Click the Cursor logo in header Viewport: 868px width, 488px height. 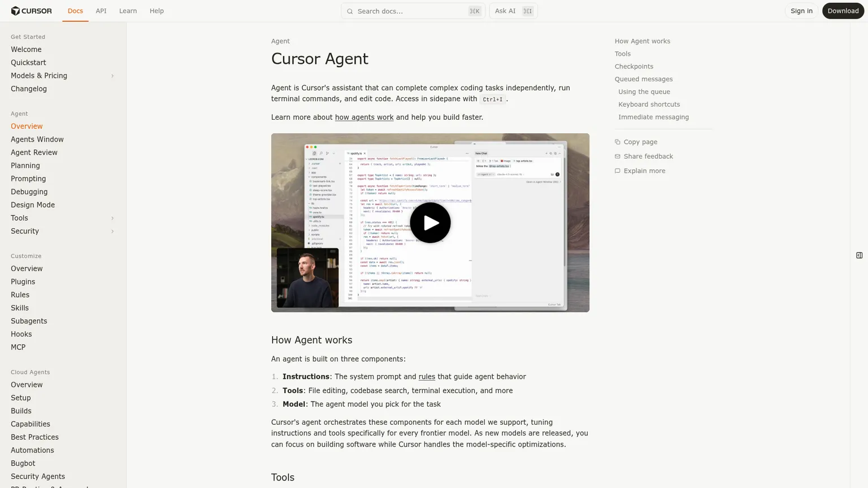coord(32,11)
